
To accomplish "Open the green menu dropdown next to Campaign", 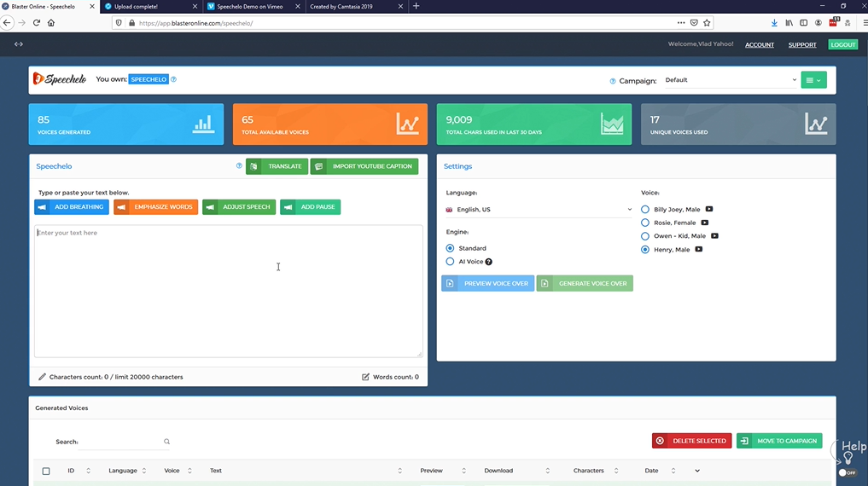I will (813, 80).
